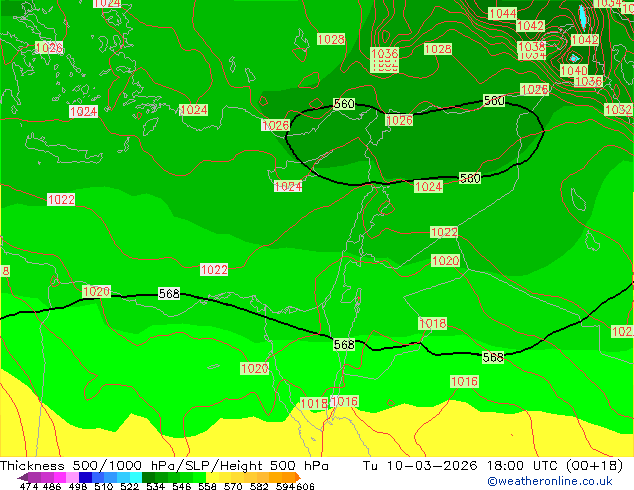Image resolution: width=634 pixels, height=490 pixels.
Task: Click the 1040 isobar label
Action: [574, 71]
